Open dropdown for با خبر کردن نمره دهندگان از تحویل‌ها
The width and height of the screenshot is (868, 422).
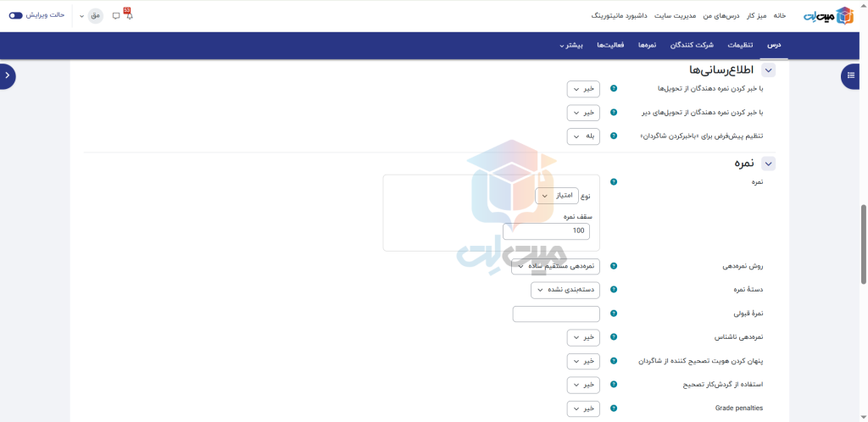tap(583, 88)
